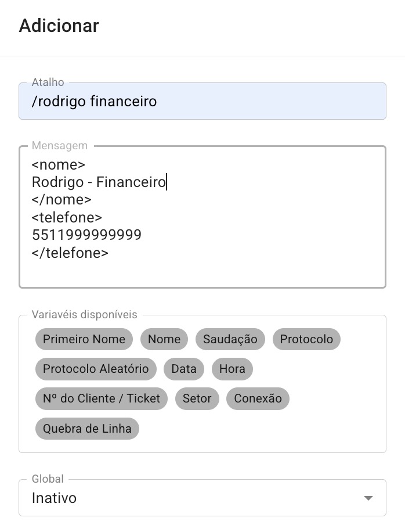Insert the Protocolo variable chip
Viewport: 405px width, 532px height.
coord(306,339)
